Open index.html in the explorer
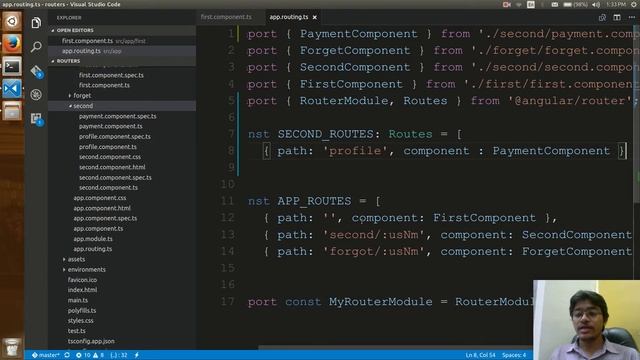The width and height of the screenshot is (640, 360). (82, 290)
